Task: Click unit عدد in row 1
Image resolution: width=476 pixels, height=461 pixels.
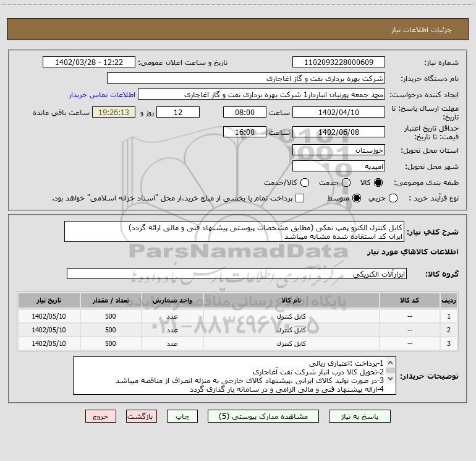Action: 172,317
